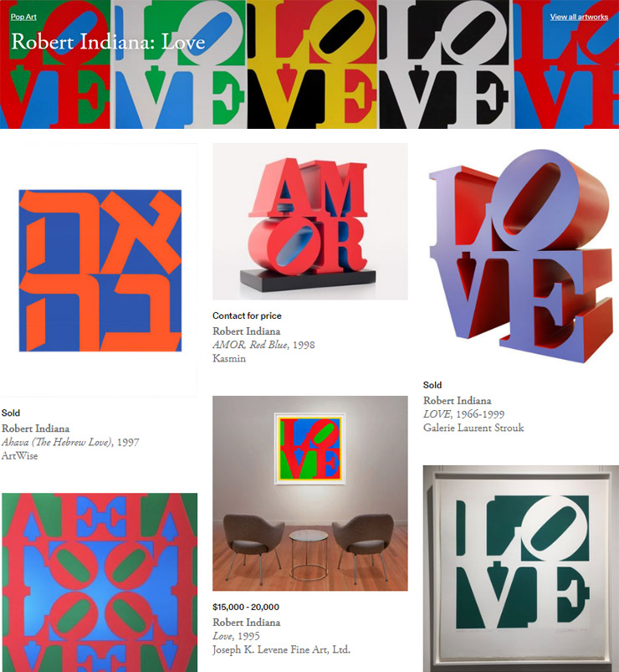Open the Kasmin gallery link

[x=229, y=358]
